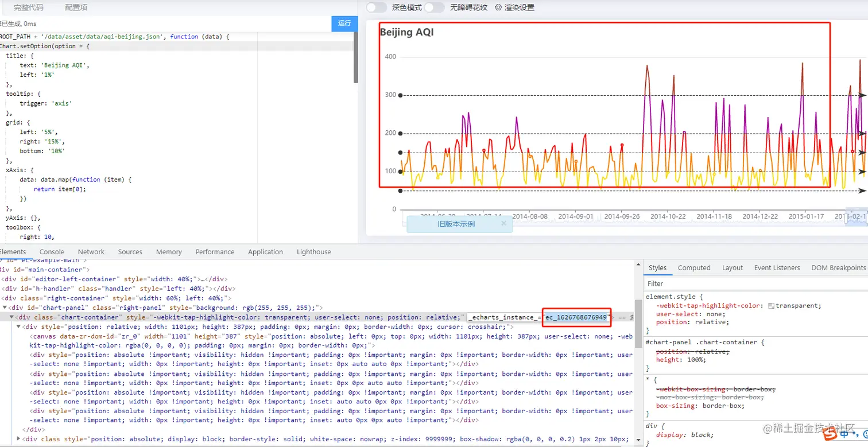Viewport: 868px width, 447px height.
Task: Click the box-sizing: border-box style property
Action: [700, 406]
